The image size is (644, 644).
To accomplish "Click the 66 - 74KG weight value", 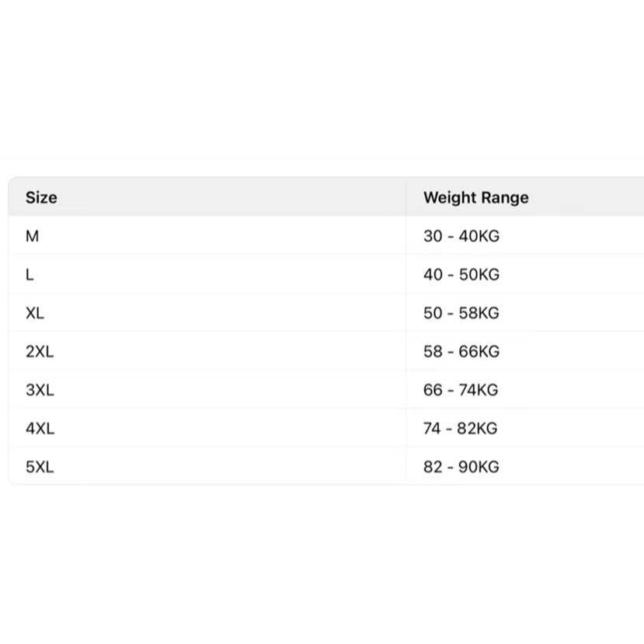I will click(x=461, y=390).
